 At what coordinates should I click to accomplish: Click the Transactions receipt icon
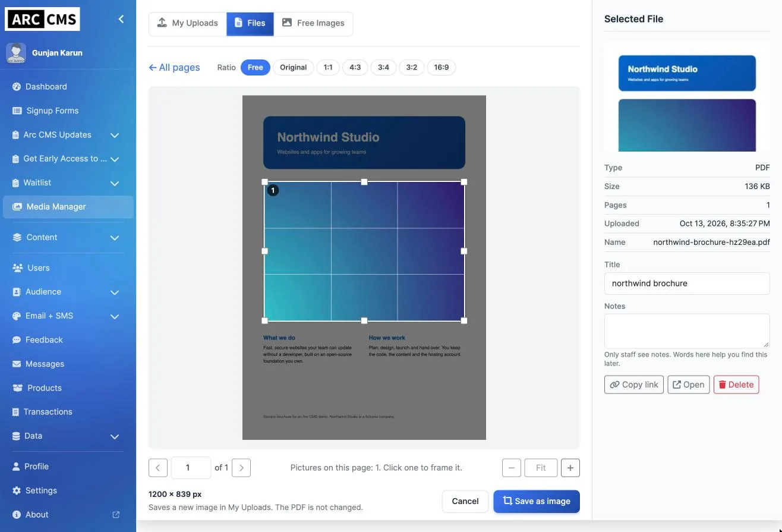point(16,412)
